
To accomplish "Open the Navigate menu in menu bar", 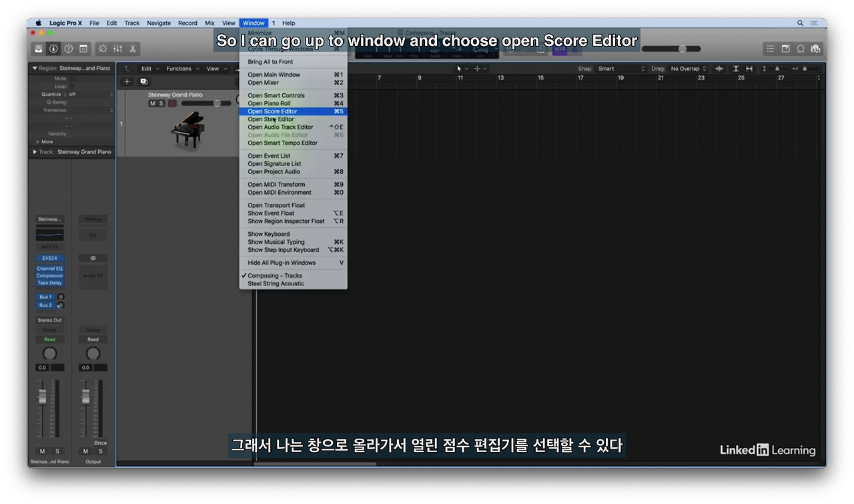I will [159, 23].
